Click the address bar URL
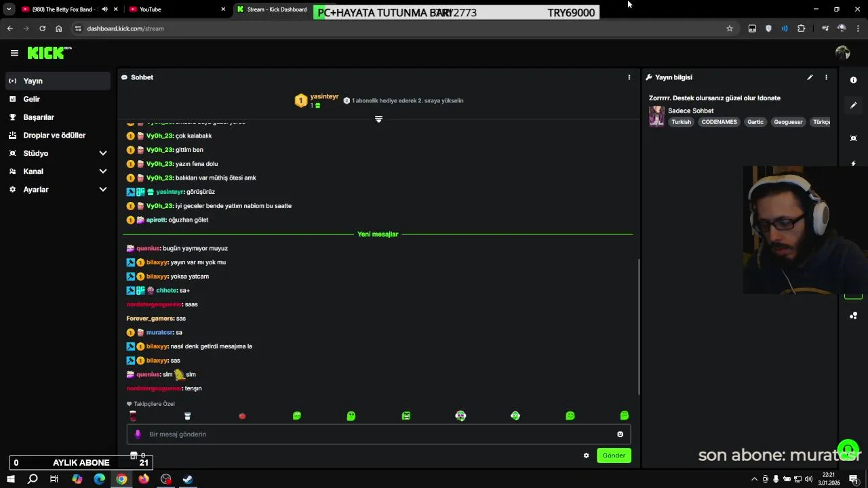 click(125, 28)
